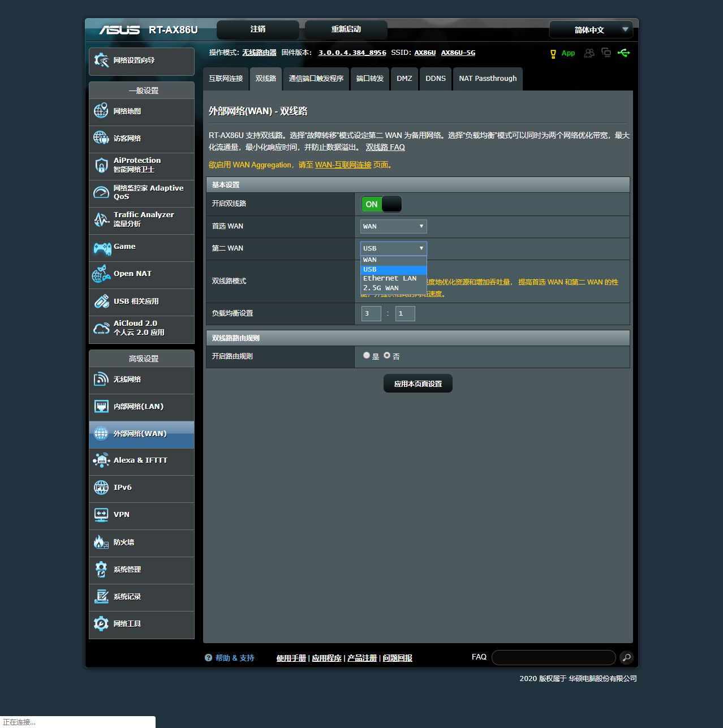Select '是' radio for routing rules
The width and height of the screenshot is (723, 728).
tap(367, 356)
